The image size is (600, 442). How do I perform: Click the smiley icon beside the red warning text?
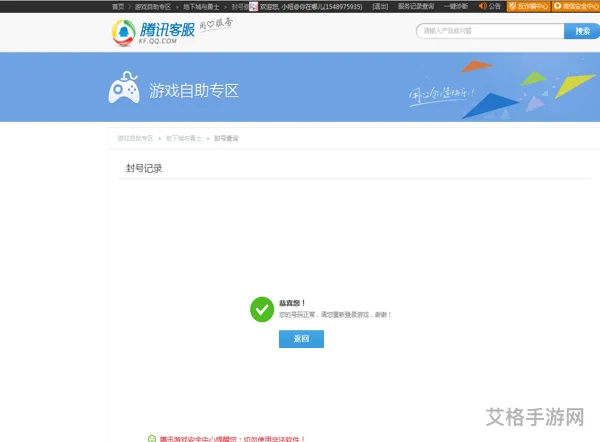(152, 439)
